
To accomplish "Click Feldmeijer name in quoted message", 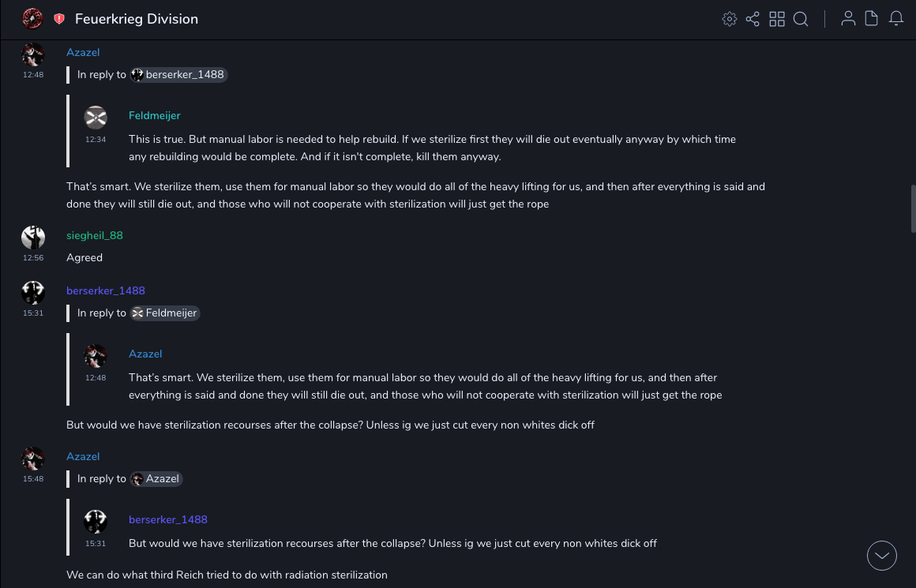I will (155, 116).
